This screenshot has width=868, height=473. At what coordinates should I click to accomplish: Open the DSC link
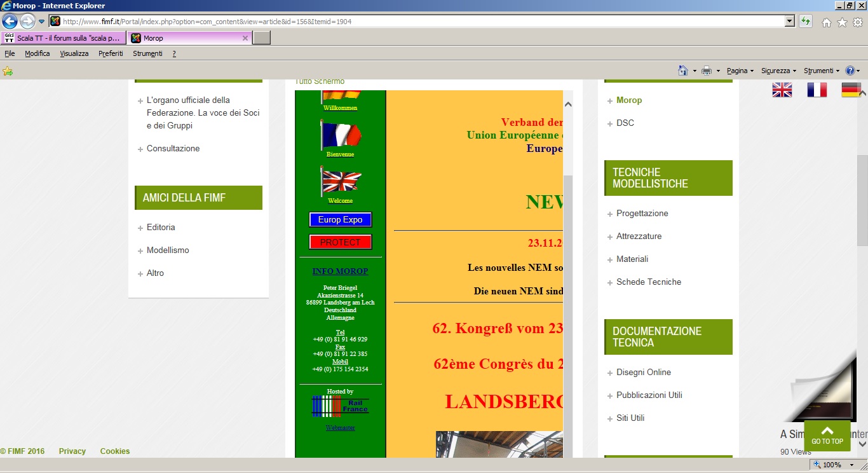click(625, 123)
